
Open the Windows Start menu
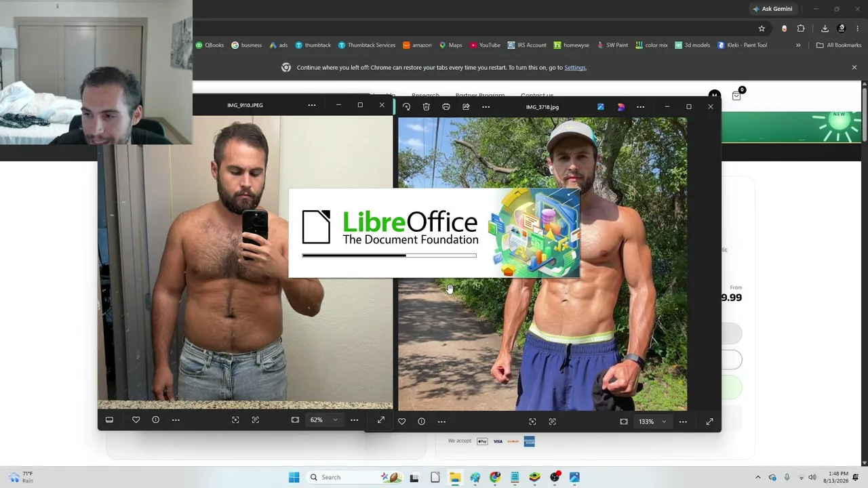coord(294,477)
